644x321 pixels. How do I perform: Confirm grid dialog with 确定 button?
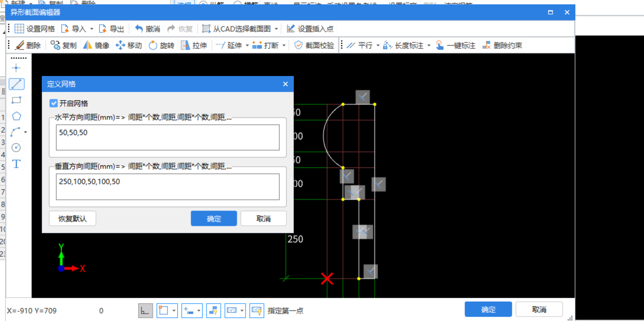point(214,219)
